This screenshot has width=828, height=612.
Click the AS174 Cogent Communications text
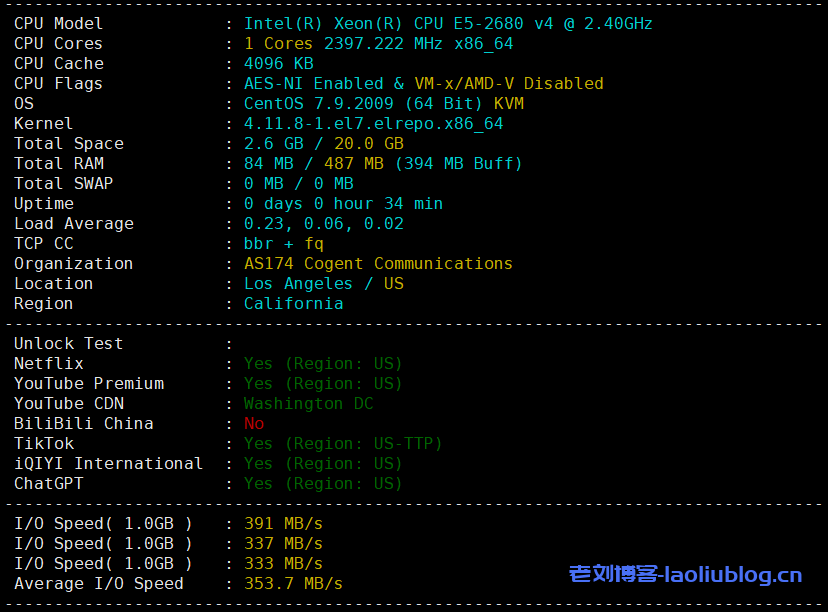(x=378, y=263)
